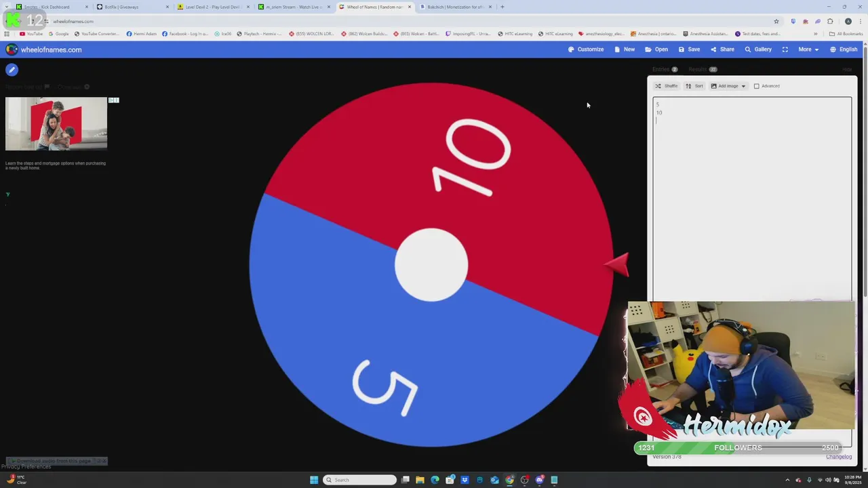This screenshot has height=488, width=868.
Task: Open the YouTube bookmark
Action: (31, 34)
